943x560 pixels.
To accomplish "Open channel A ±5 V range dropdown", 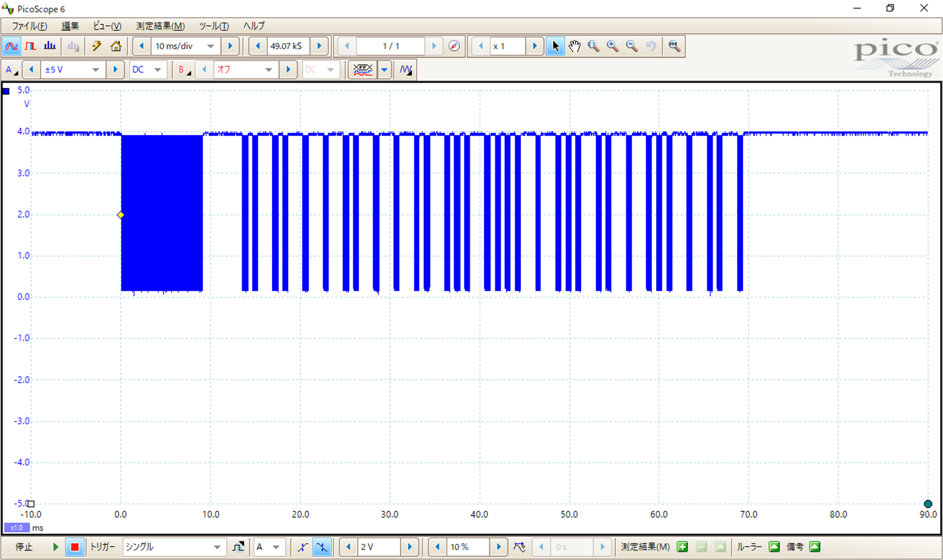I will 96,70.
